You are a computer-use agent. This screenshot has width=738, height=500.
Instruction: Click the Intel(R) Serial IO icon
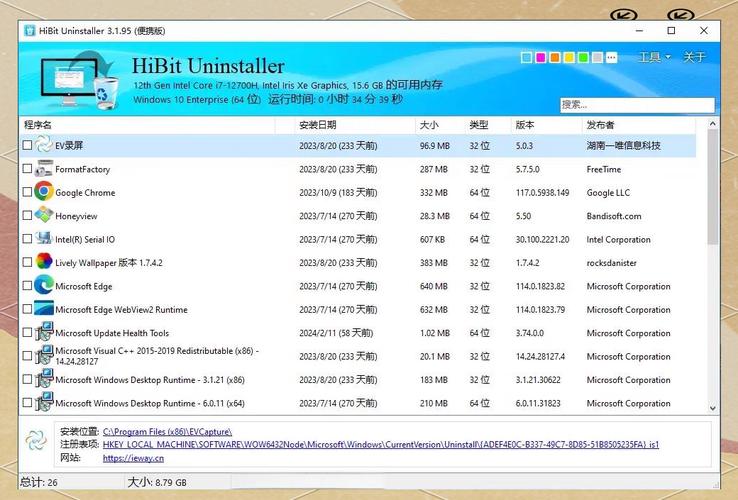click(44, 238)
